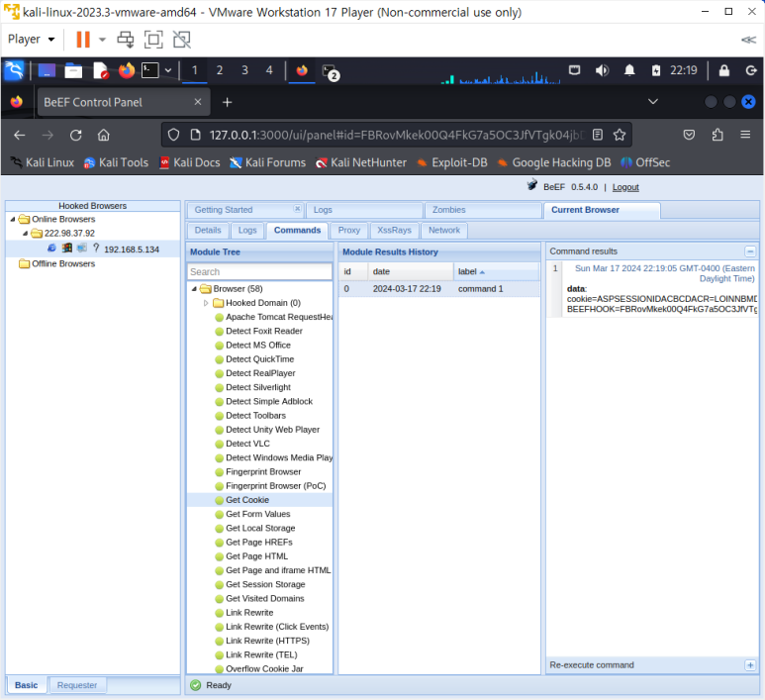765x700 pixels.
Task: Open the Proxy sub-tab
Action: 348,231
